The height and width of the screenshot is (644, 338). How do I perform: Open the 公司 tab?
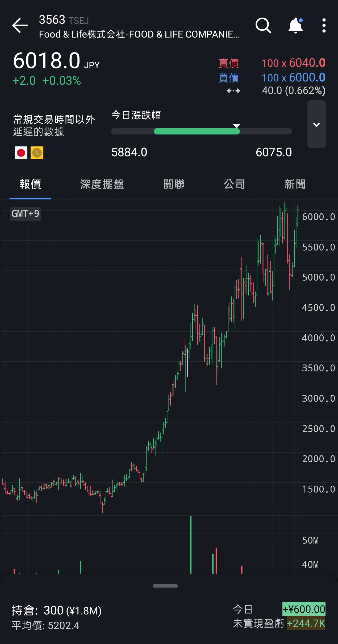coord(234,184)
